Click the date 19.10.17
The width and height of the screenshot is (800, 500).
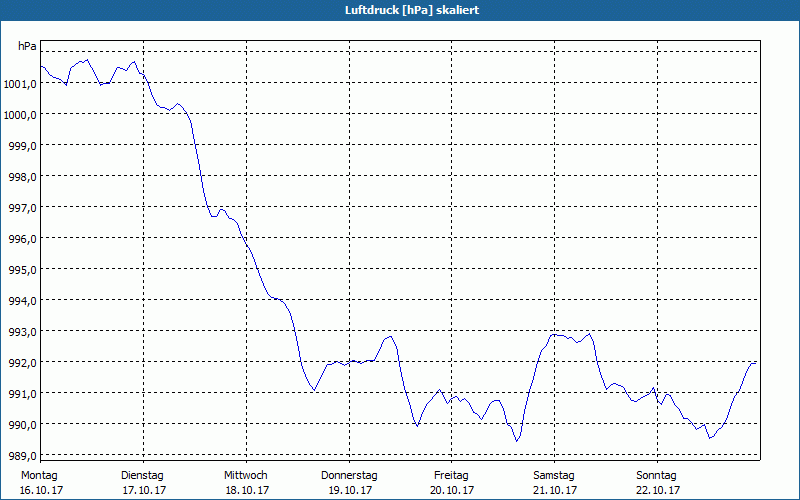[x=350, y=490]
